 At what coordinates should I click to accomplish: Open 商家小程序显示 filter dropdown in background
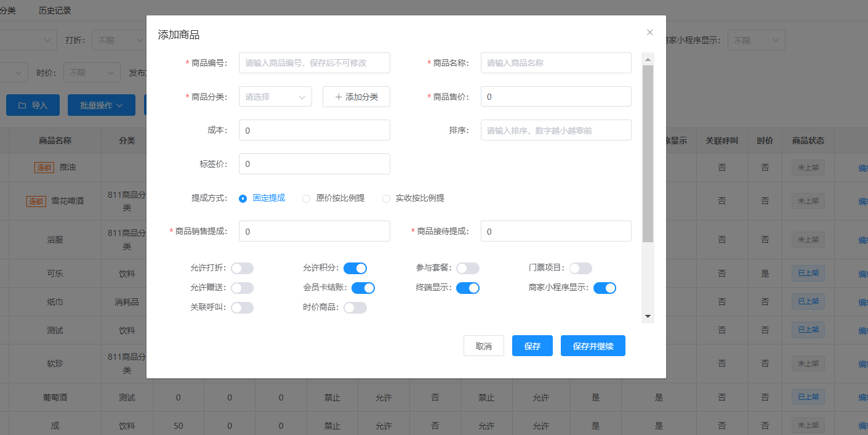point(756,41)
